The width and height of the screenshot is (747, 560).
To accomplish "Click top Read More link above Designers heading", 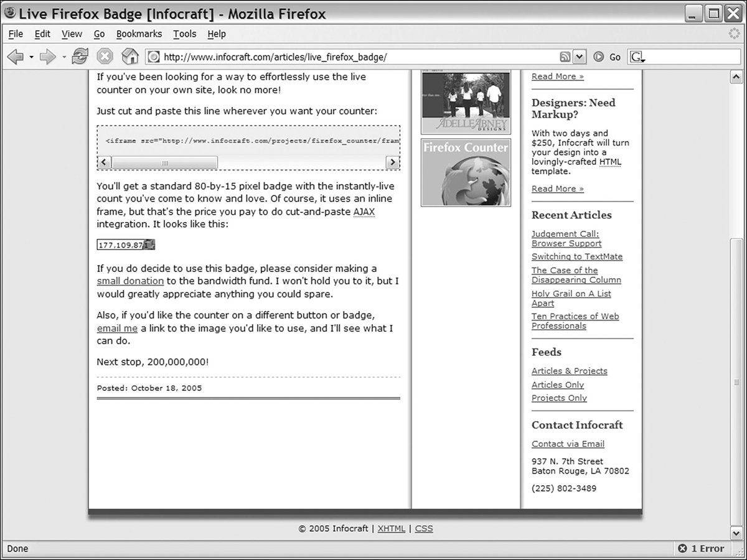I will (558, 77).
